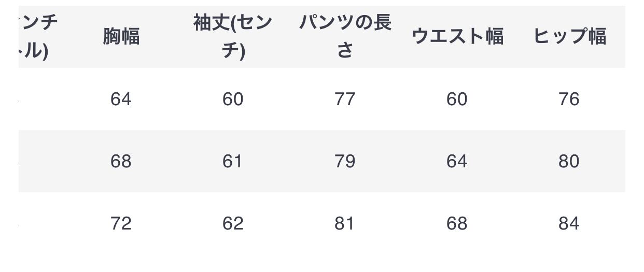
Task: Select hip width value 84
Action: coord(569,223)
